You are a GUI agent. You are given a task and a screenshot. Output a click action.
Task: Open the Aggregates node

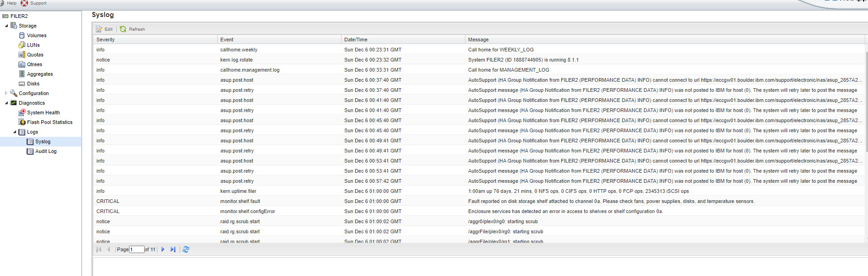click(39, 74)
